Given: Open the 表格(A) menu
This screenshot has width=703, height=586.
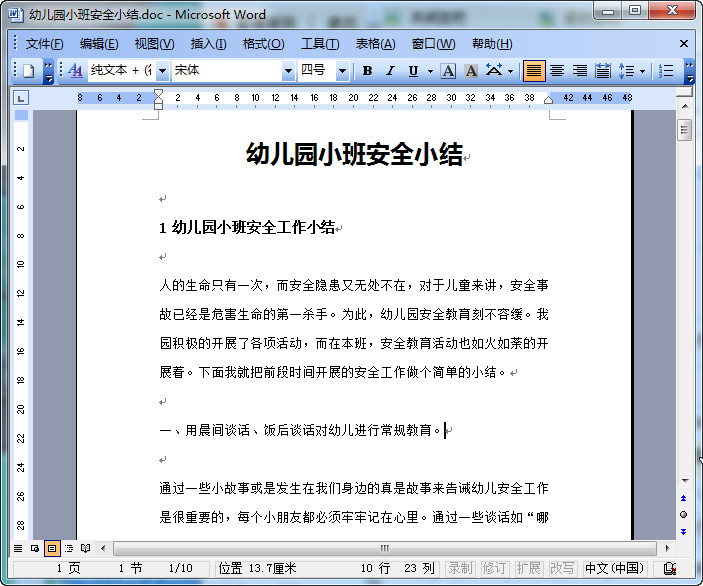Looking at the screenshot, I should 375,44.
